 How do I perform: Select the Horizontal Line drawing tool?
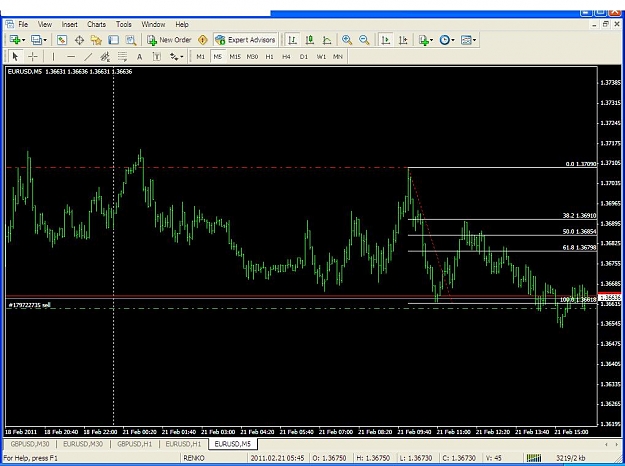tap(71, 57)
